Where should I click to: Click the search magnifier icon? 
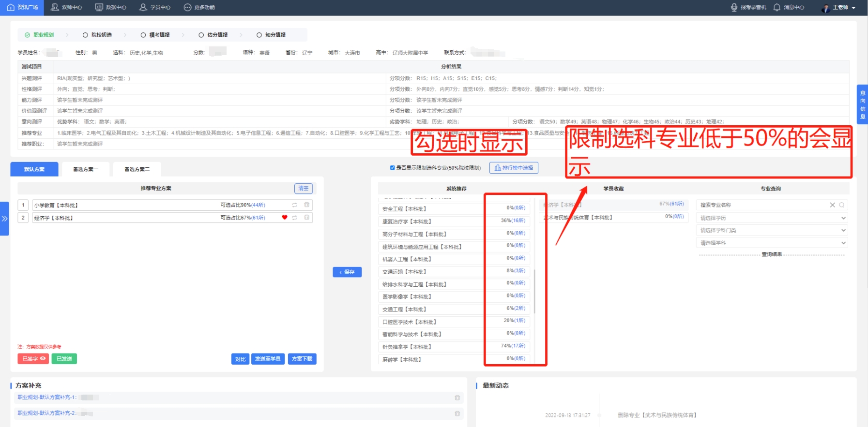842,205
